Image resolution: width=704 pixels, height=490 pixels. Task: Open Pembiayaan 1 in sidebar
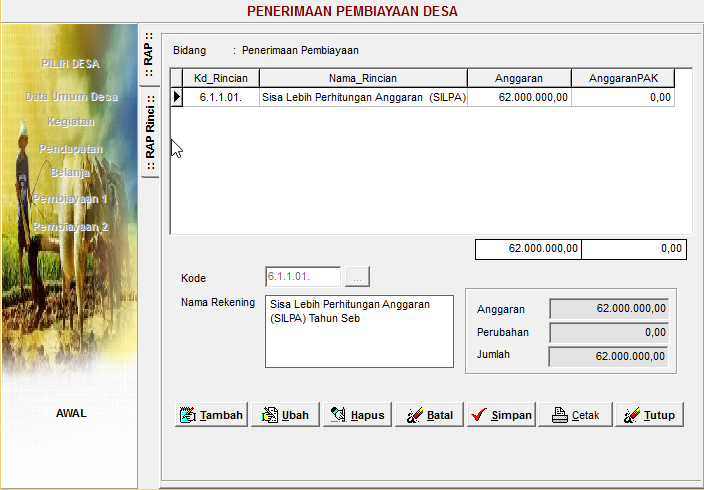[70, 199]
